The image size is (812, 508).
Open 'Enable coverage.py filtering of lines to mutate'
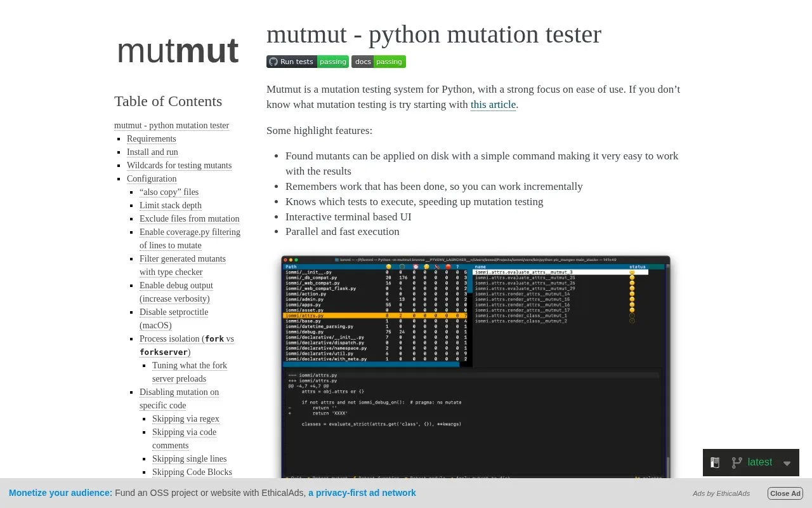coord(190,239)
